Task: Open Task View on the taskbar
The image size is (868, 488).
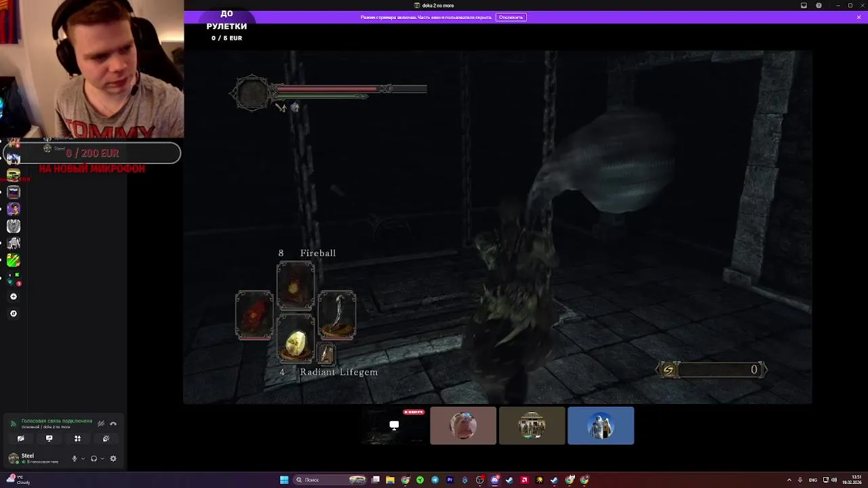Action: (x=376, y=480)
